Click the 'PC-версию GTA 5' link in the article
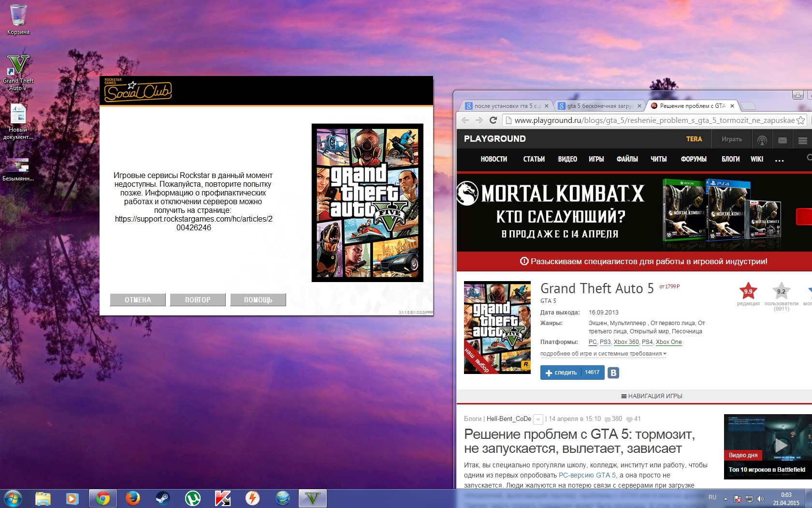The image size is (812, 508). (x=587, y=475)
